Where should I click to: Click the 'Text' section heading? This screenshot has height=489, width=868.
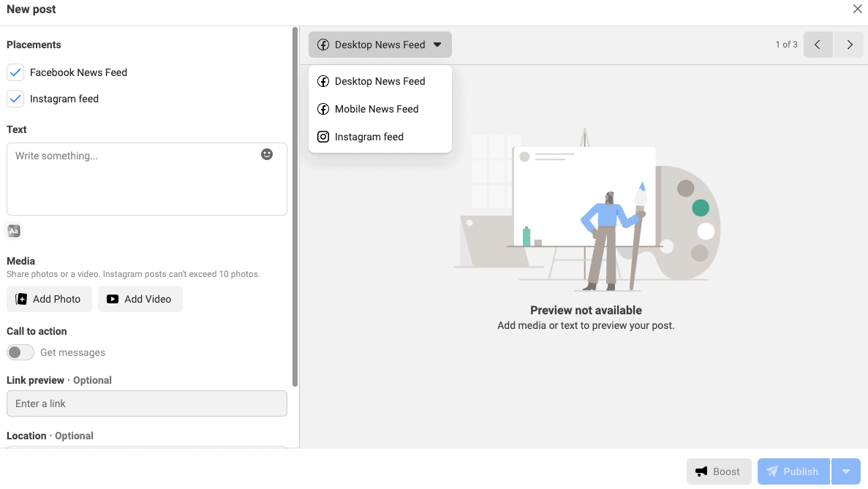point(17,129)
